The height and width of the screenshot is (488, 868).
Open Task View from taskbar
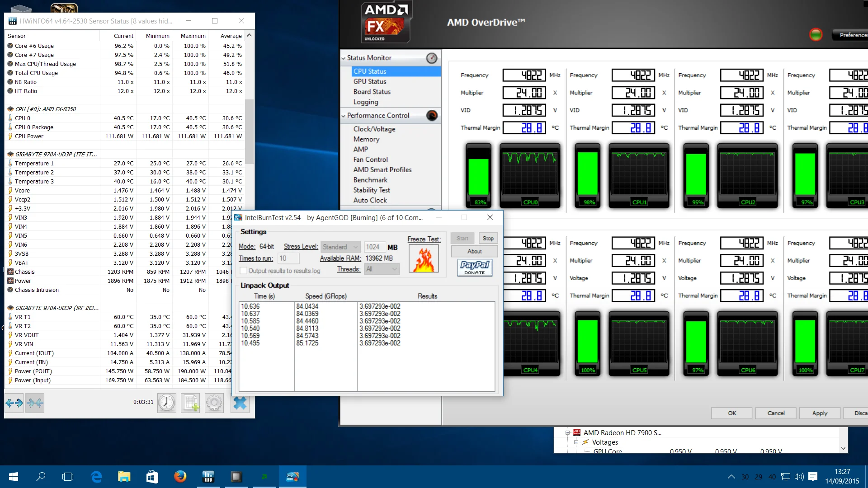click(x=68, y=477)
